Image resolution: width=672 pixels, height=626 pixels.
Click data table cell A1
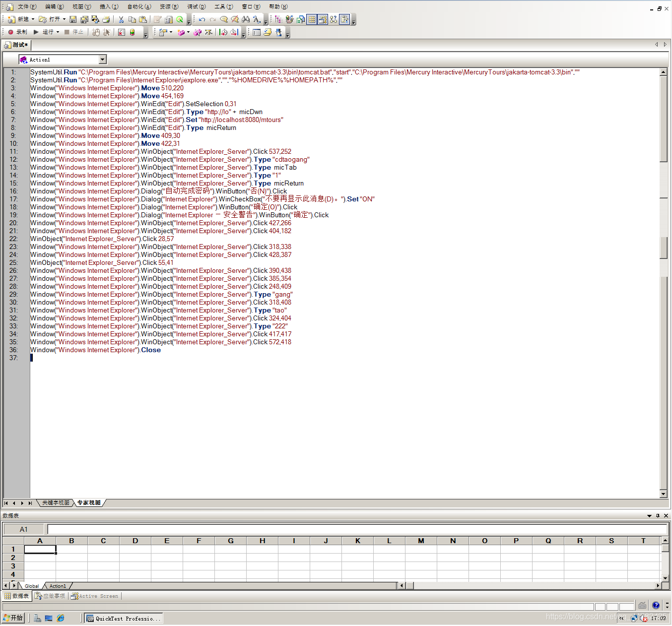[40, 550]
